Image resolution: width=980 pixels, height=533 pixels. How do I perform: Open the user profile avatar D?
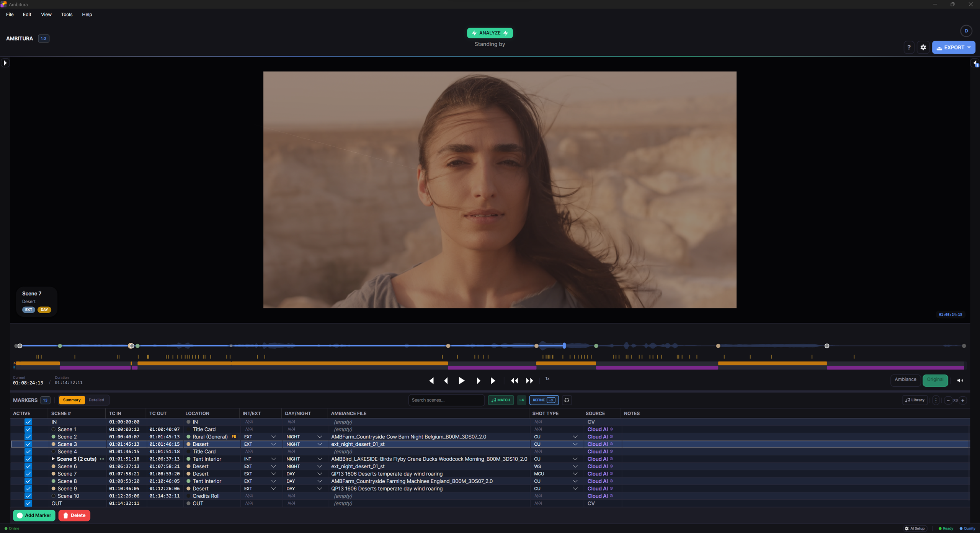point(966,31)
